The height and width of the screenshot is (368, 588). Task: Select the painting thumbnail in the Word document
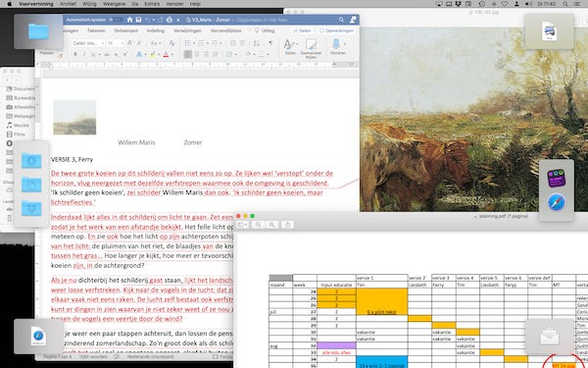74,117
